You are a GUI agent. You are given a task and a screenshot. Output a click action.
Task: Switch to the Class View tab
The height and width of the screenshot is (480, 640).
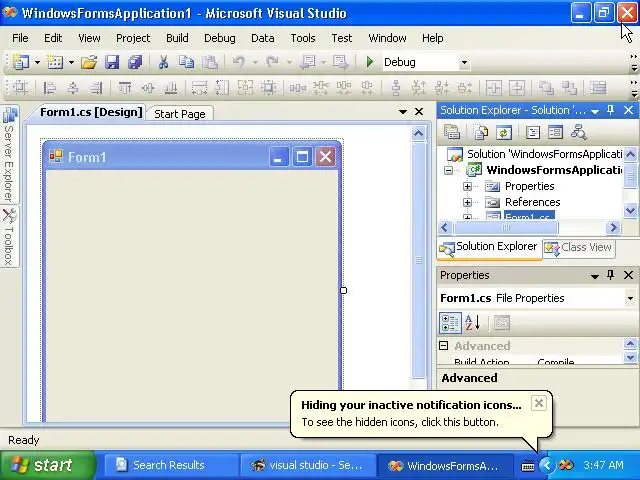[579, 247]
